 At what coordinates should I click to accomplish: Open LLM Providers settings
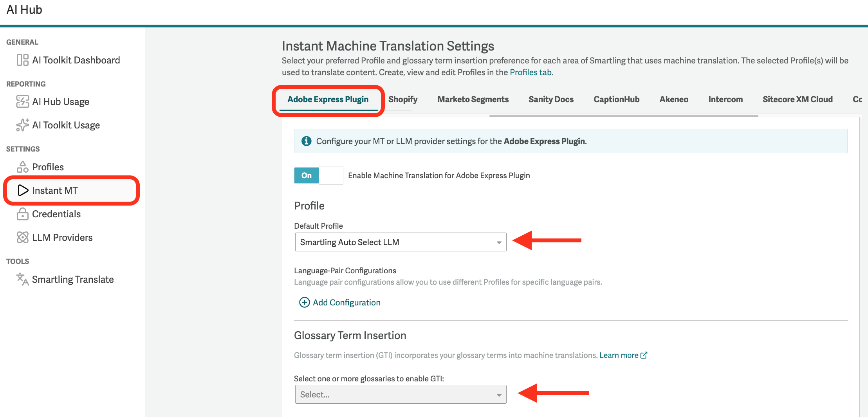tap(62, 237)
